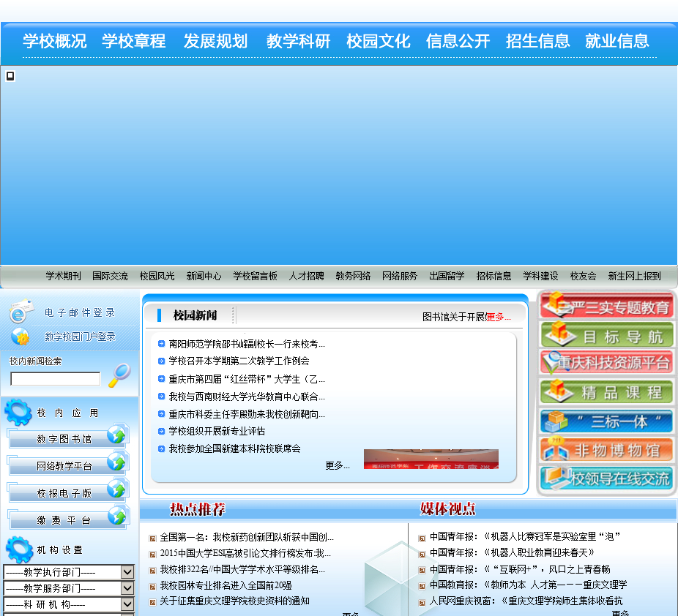The height and width of the screenshot is (616, 678).
Task: Click the magnifying glass search icon
Action: 119,375
